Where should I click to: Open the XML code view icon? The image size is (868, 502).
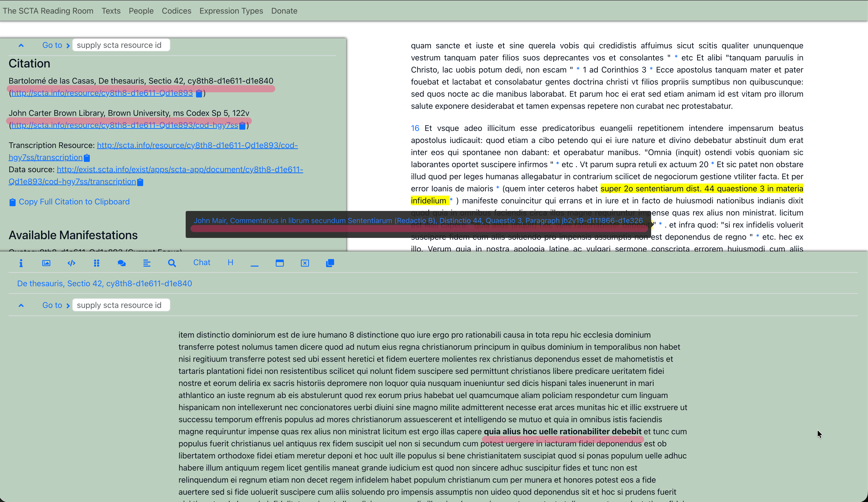[71, 263]
